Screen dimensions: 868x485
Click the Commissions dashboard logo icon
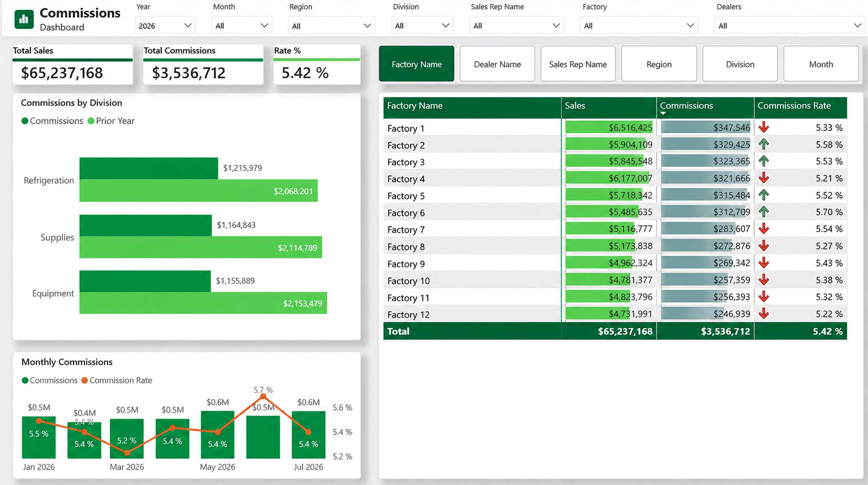tap(24, 19)
